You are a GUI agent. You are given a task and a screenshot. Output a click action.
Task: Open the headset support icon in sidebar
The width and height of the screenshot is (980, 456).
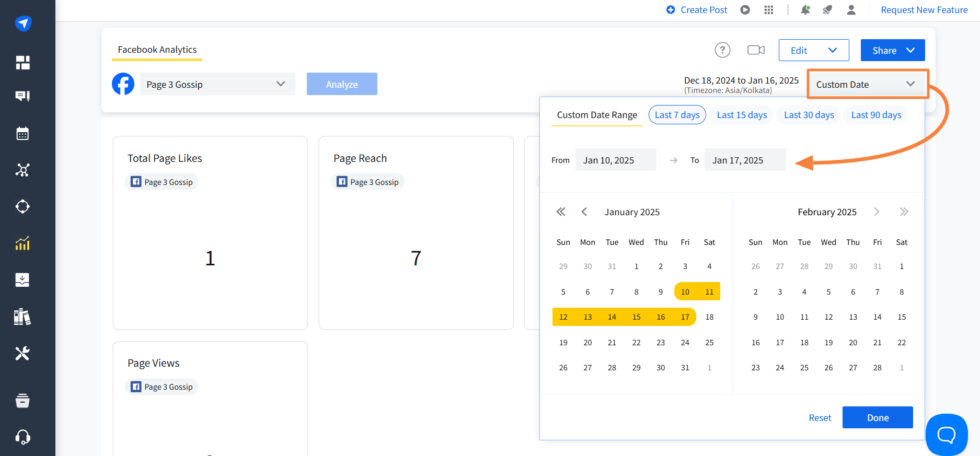point(22,437)
